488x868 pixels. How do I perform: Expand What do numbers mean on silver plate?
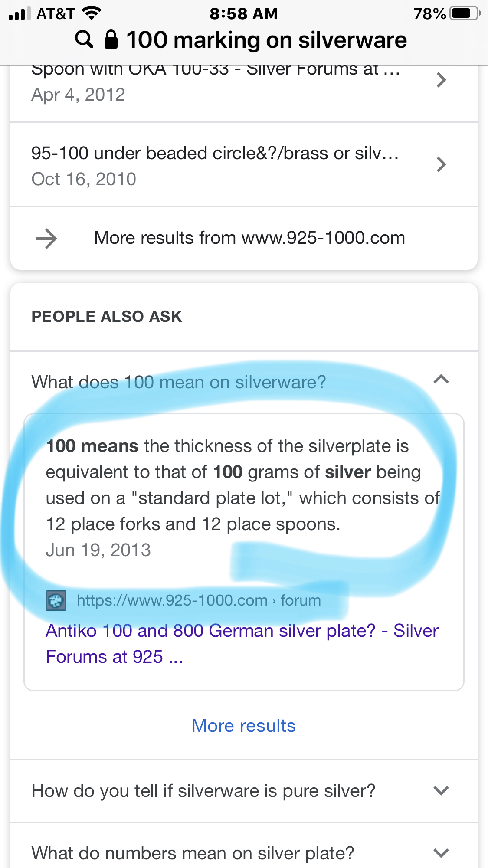click(x=441, y=853)
